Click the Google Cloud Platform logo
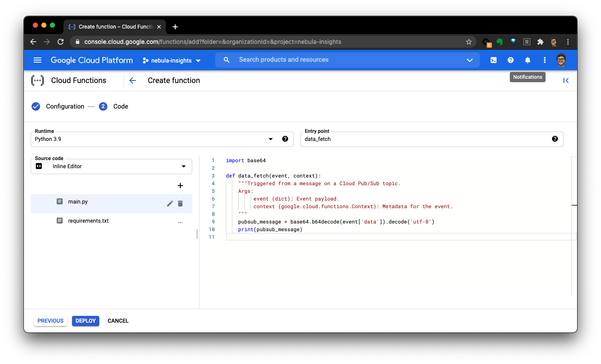 [x=92, y=60]
